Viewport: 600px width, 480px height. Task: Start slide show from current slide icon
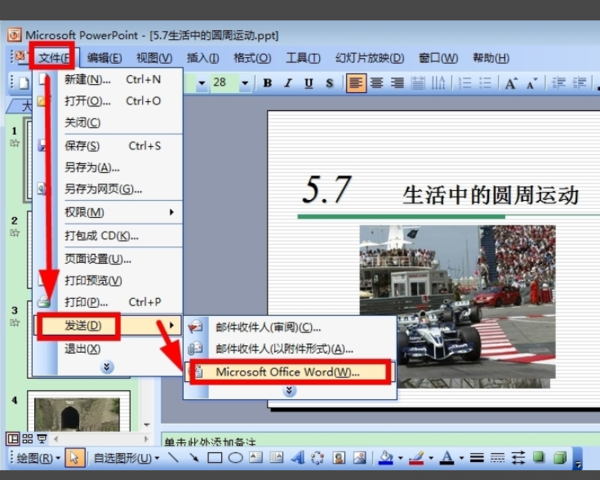click(x=42, y=439)
